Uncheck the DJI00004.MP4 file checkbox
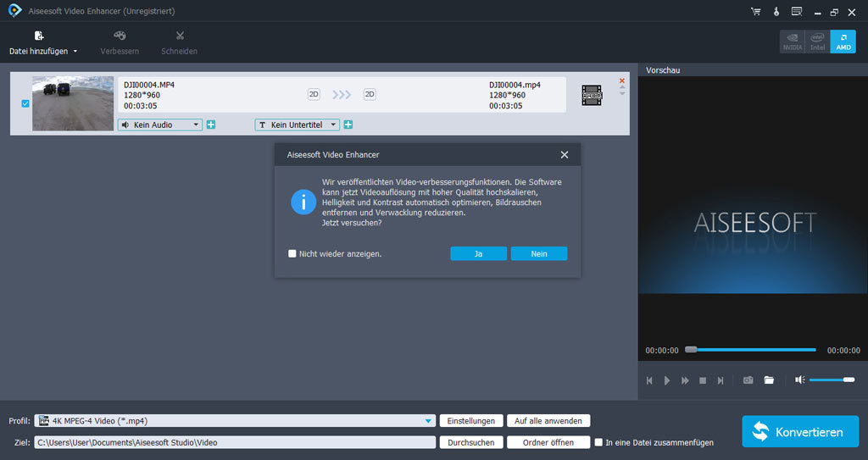The height and width of the screenshot is (460, 868). click(25, 103)
